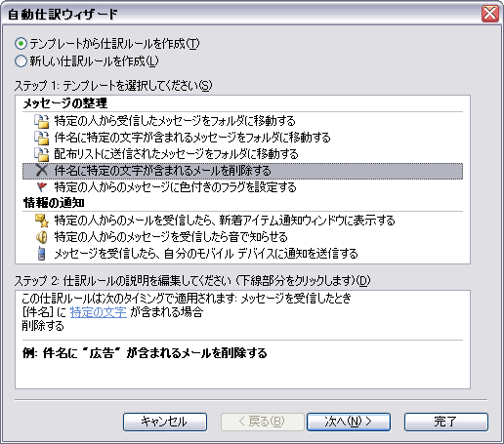The width and height of the screenshot is (504, 444).
Task: Click the speaker sound notification icon
Action: tap(42, 237)
